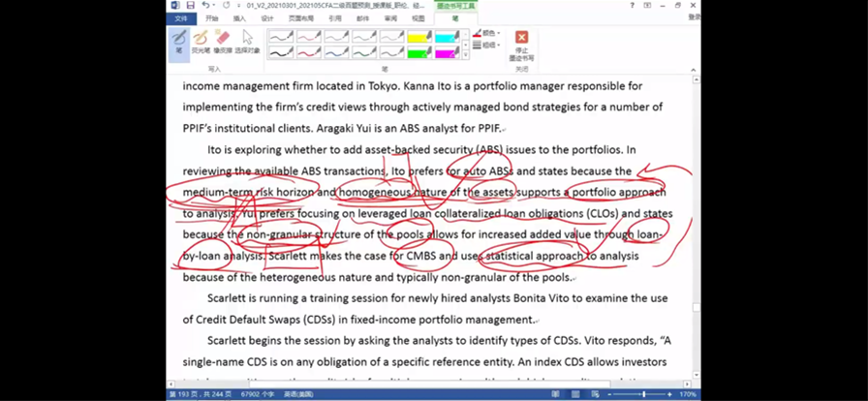The image size is (868, 401).
Task: Redo the last action in quick access toolbar
Action: 226,5
